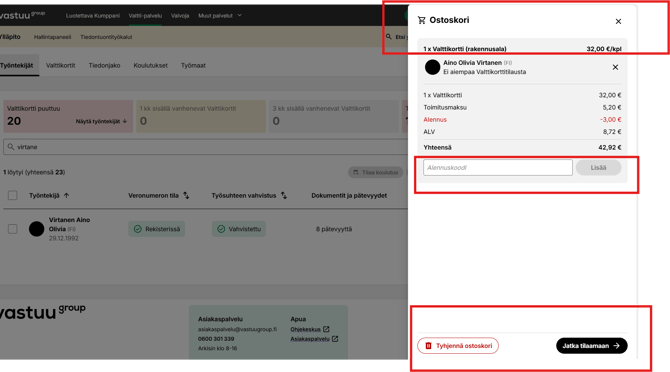
Task: Remove Aino Olivia Virtanen from cart
Action: [615, 67]
